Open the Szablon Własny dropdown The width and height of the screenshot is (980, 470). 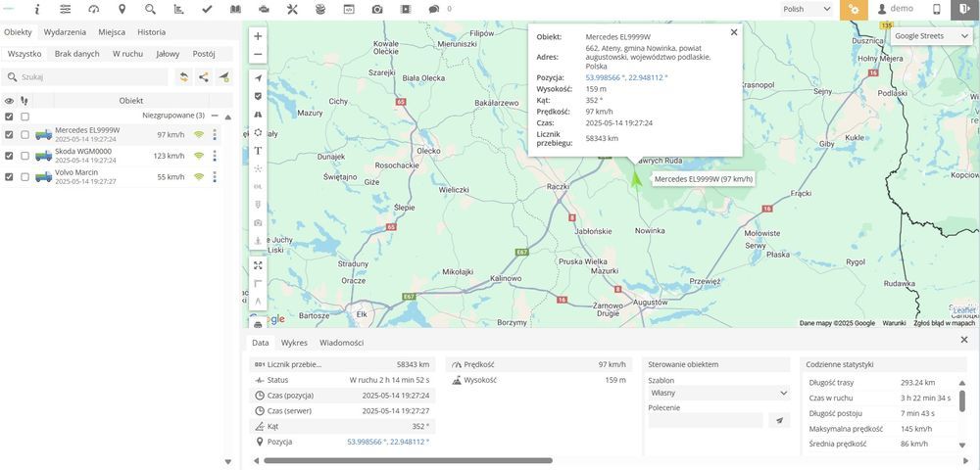tap(718, 394)
